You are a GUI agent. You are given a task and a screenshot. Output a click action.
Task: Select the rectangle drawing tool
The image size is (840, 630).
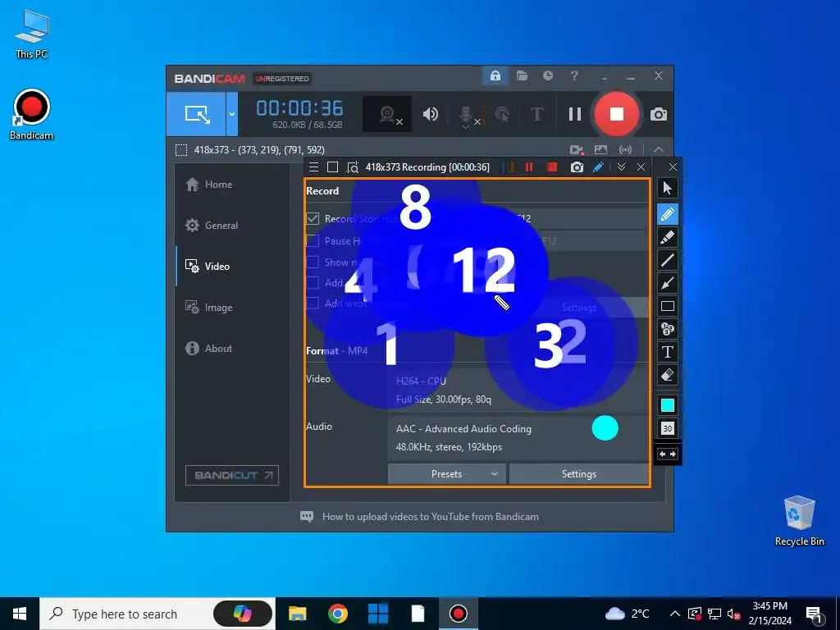click(668, 306)
